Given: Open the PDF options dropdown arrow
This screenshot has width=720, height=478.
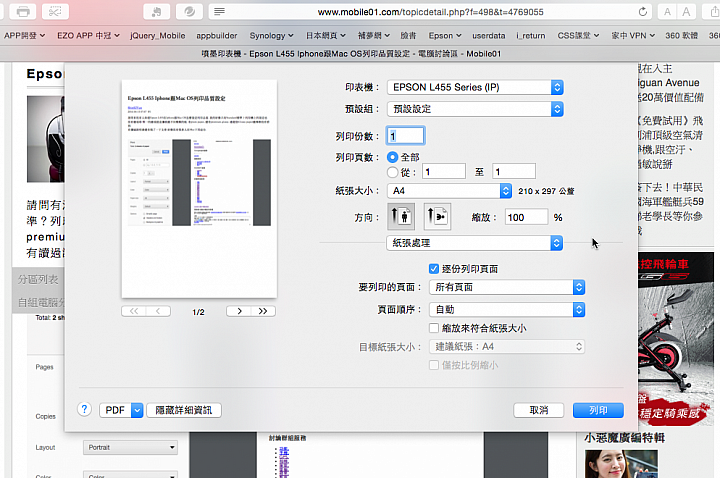Looking at the screenshot, I should 137,410.
